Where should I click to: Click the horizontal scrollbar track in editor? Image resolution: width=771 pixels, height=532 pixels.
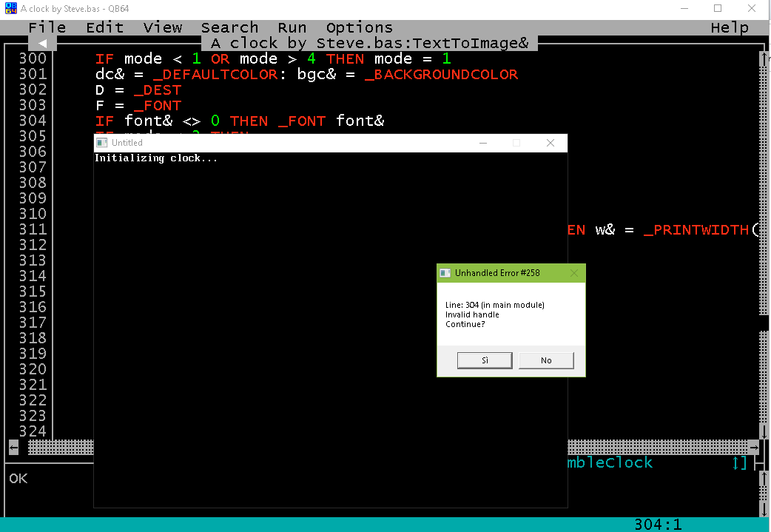(x=659, y=447)
